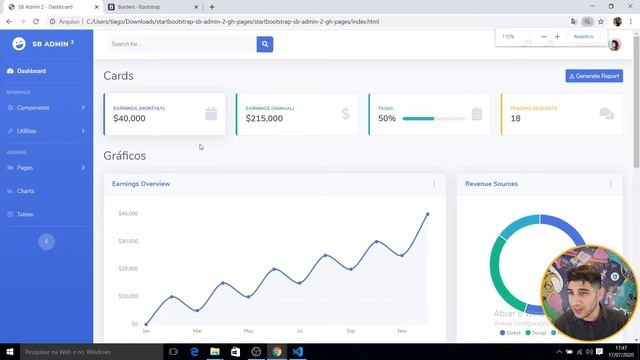Decrease zoom with the minus button
640x360 pixels.
click(x=544, y=37)
